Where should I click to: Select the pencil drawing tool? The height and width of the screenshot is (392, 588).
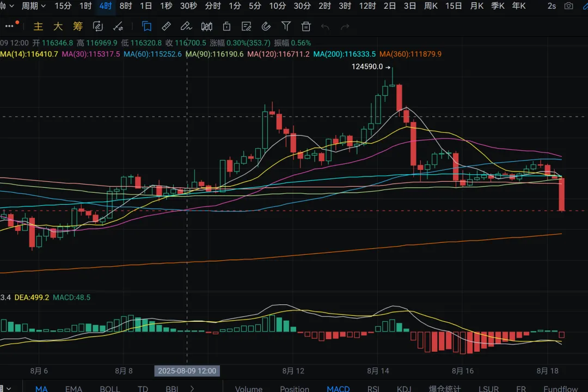186,26
